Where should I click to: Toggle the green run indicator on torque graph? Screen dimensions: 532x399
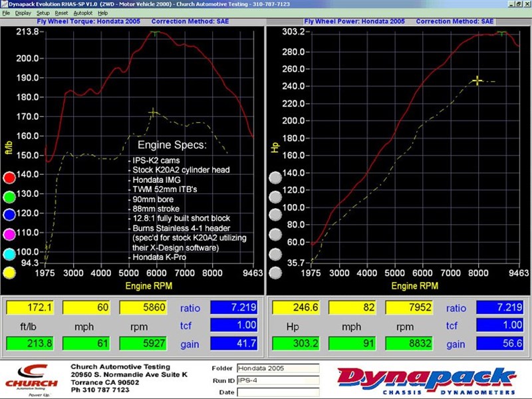9,197
